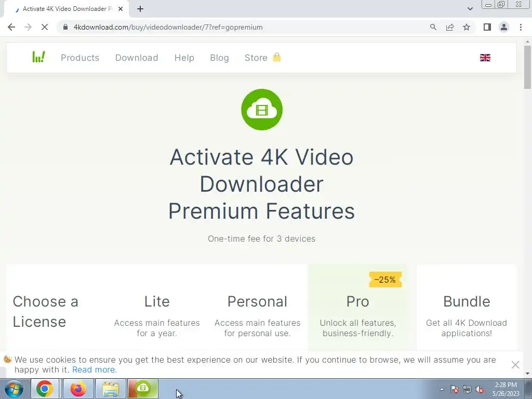This screenshot has height=399, width=532.
Task: Click the page vertical scrollbar thumb
Action: tap(528, 67)
